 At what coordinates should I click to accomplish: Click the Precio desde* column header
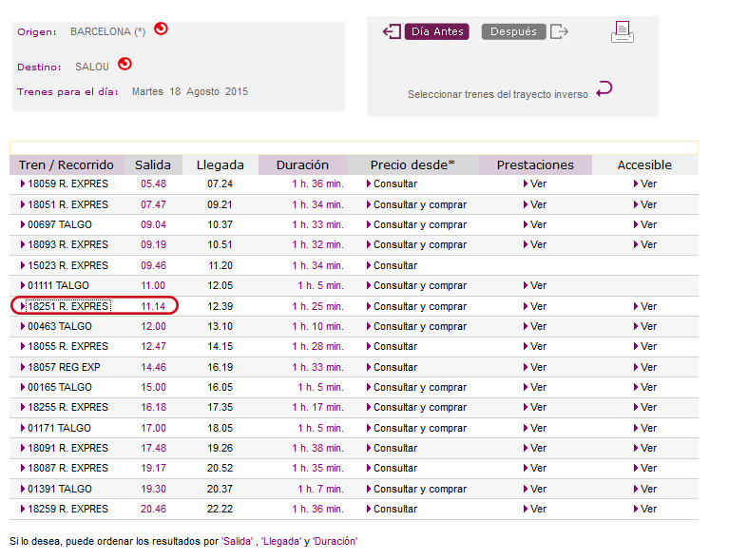coord(412,165)
